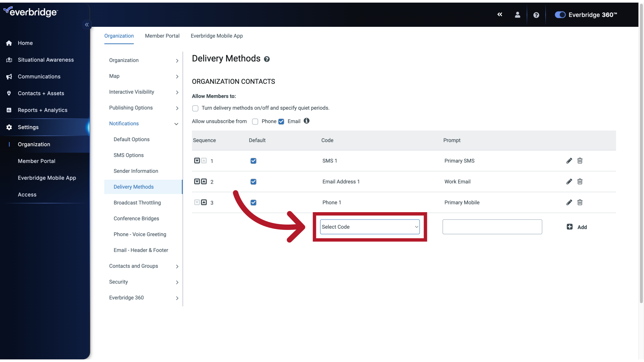Click the edit icon for Phone 1
Viewport: 644px width, 362px height.
pyautogui.click(x=569, y=202)
